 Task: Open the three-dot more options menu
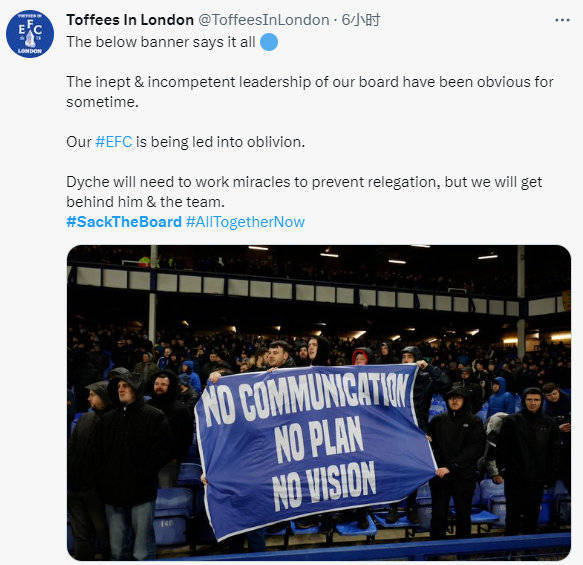[562, 20]
